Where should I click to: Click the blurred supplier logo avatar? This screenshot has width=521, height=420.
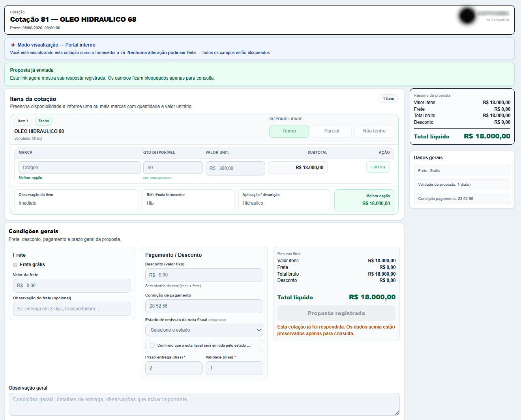(467, 16)
